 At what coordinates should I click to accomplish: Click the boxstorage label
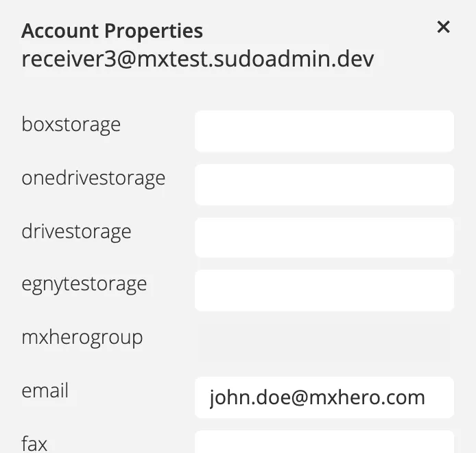71,125
